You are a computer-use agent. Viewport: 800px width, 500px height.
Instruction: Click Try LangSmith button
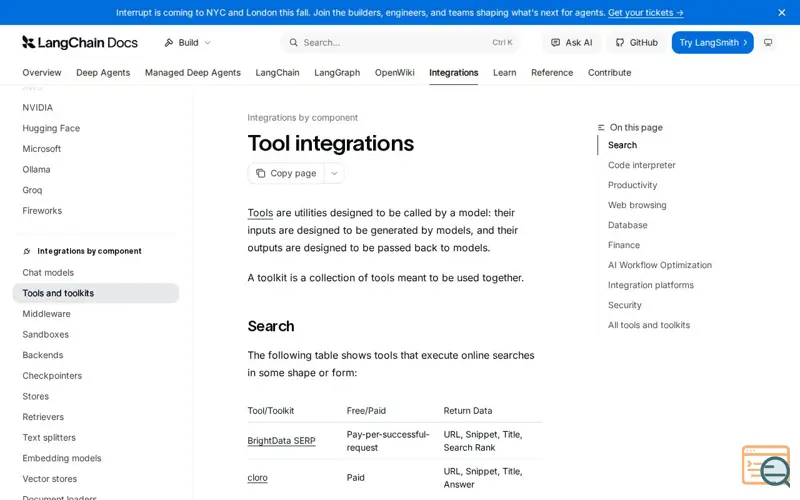(712, 42)
